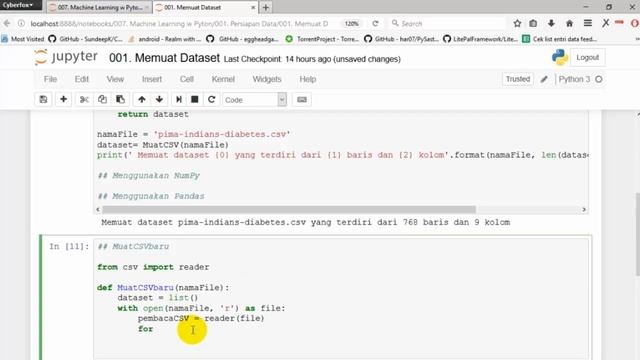Click the pencil edit mode icon

544,79
